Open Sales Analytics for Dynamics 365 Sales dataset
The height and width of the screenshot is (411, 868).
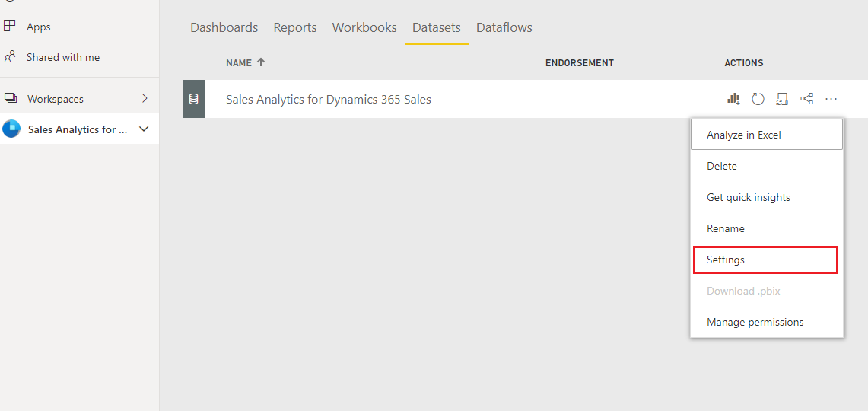[329, 100]
